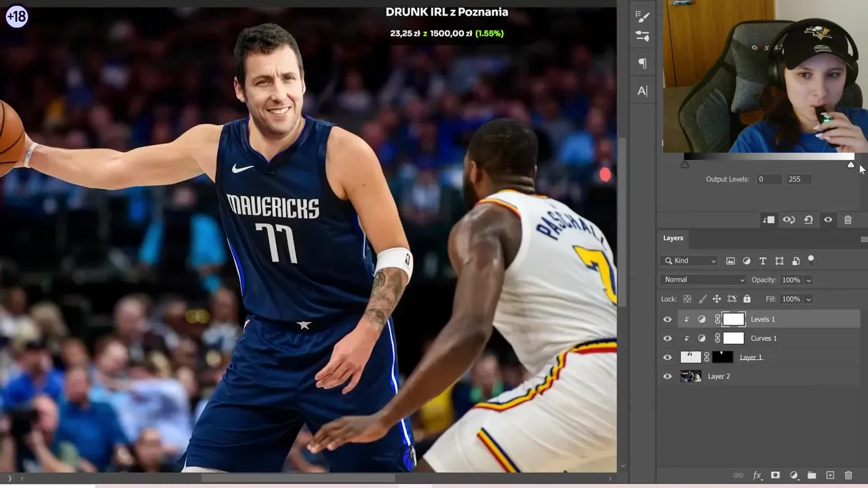This screenshot has width=868, height=488.
Task: Create a new layer
Action: (x=830, y=476)
